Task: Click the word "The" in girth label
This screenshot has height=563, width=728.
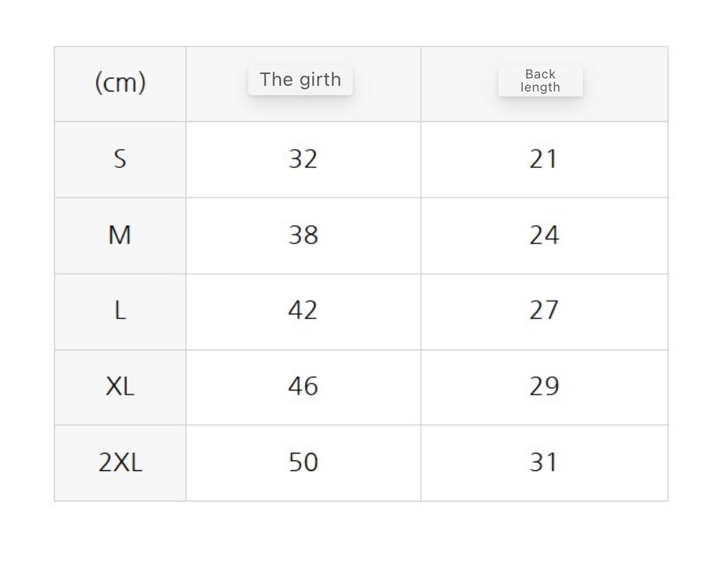Action: (x=273, y=80)
